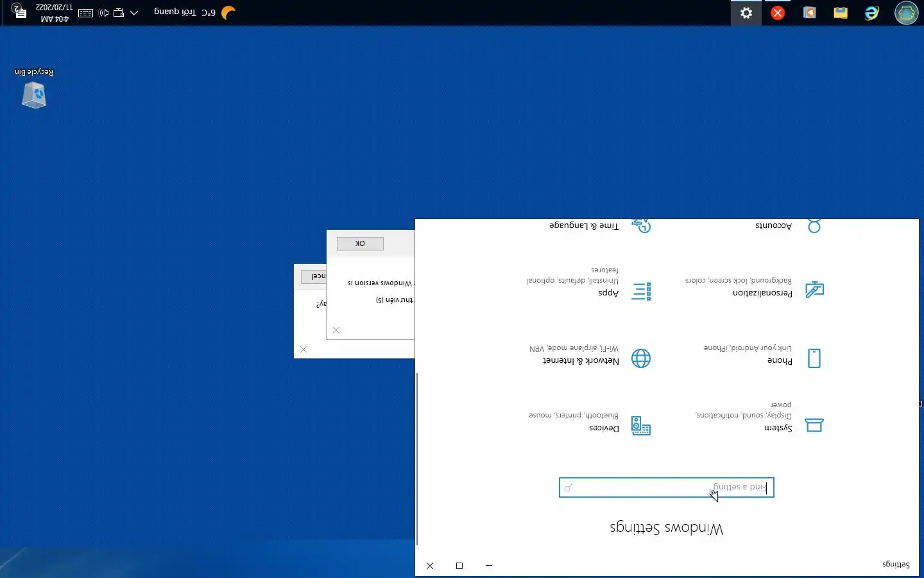Minimize the Settings window

[x=489, y=566]
